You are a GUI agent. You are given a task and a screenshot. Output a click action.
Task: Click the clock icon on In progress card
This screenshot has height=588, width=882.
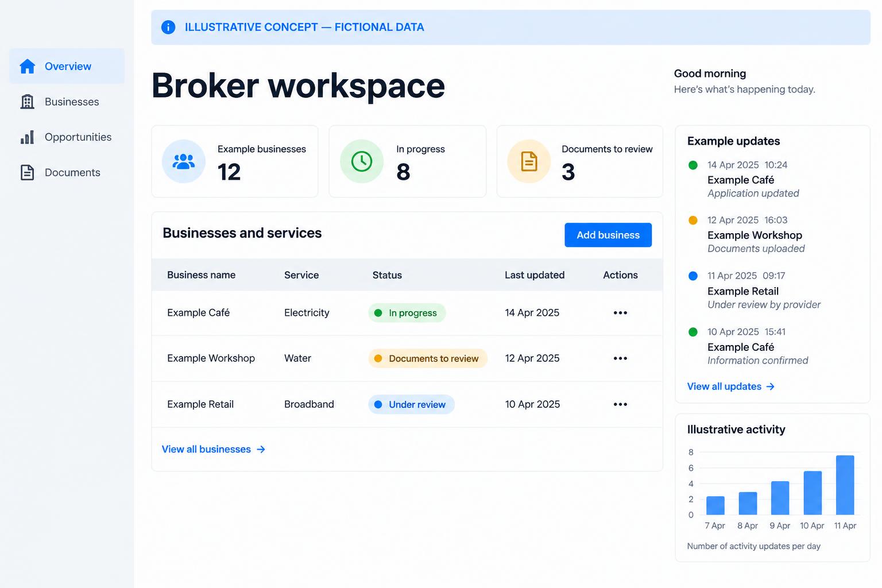pyautogui.click(x=362, y=161)
